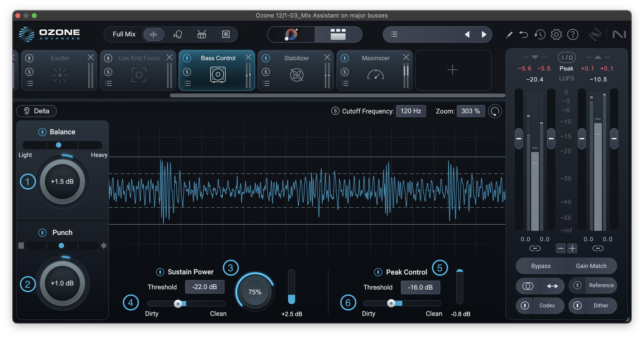Adjust the Light to Heavy balance slider

click(x=62, y=145)
